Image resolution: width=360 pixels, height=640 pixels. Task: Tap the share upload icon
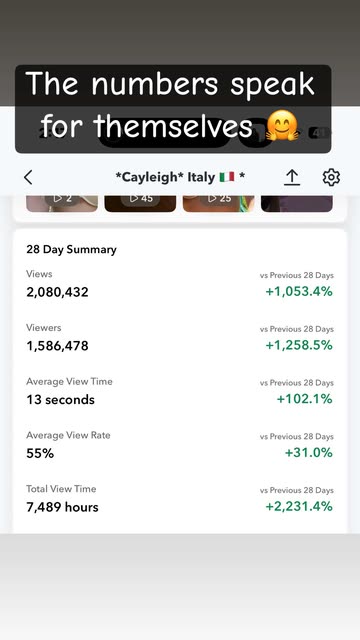pos(292,178)
